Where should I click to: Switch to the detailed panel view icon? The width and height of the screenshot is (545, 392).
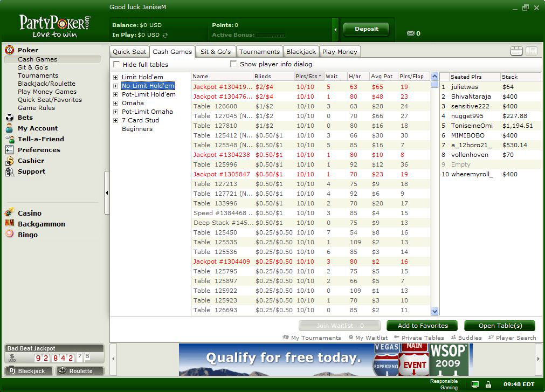(532, 51)
